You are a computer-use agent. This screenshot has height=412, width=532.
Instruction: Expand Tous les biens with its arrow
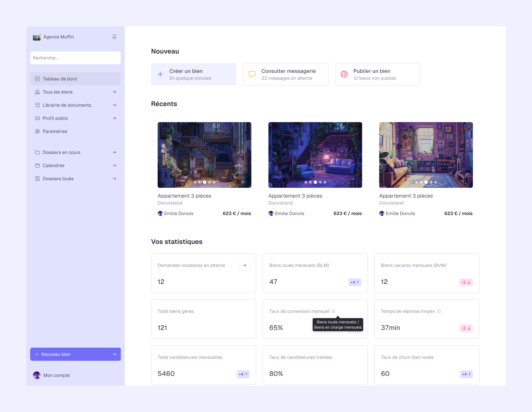114,92
